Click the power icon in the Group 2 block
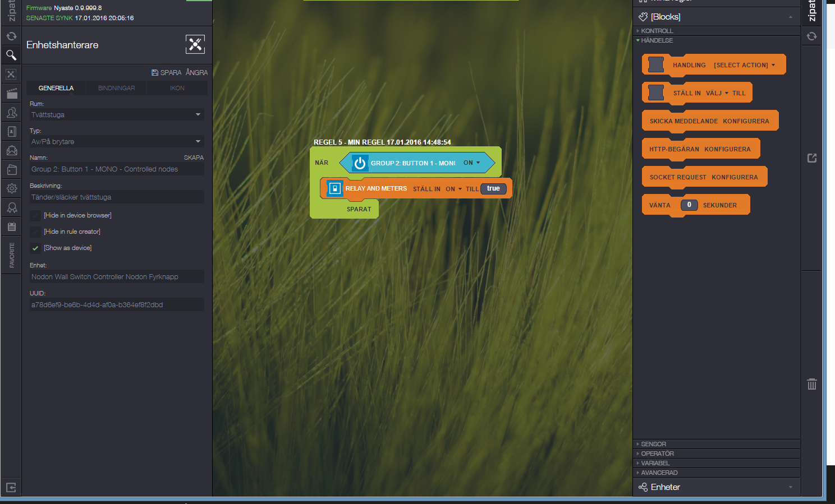 [x=360, y=163]
